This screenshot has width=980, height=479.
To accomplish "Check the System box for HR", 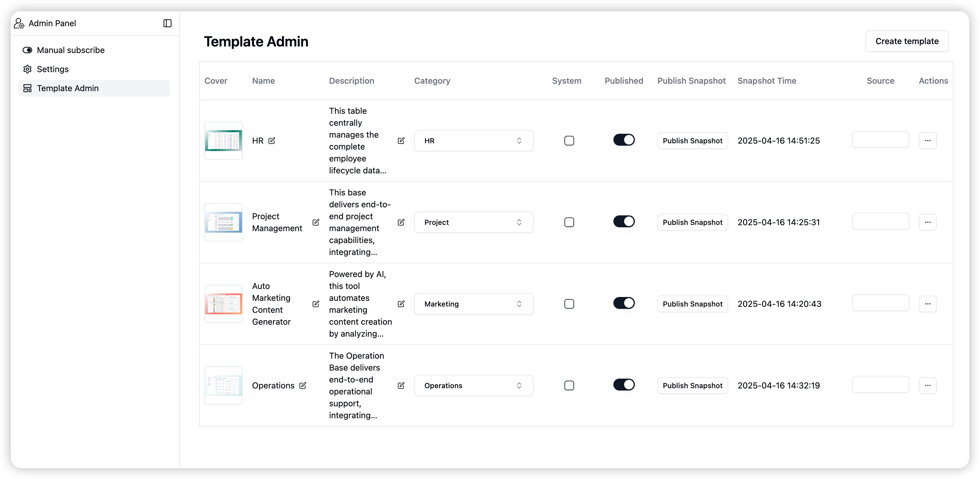I will click(x=569, y=141).
